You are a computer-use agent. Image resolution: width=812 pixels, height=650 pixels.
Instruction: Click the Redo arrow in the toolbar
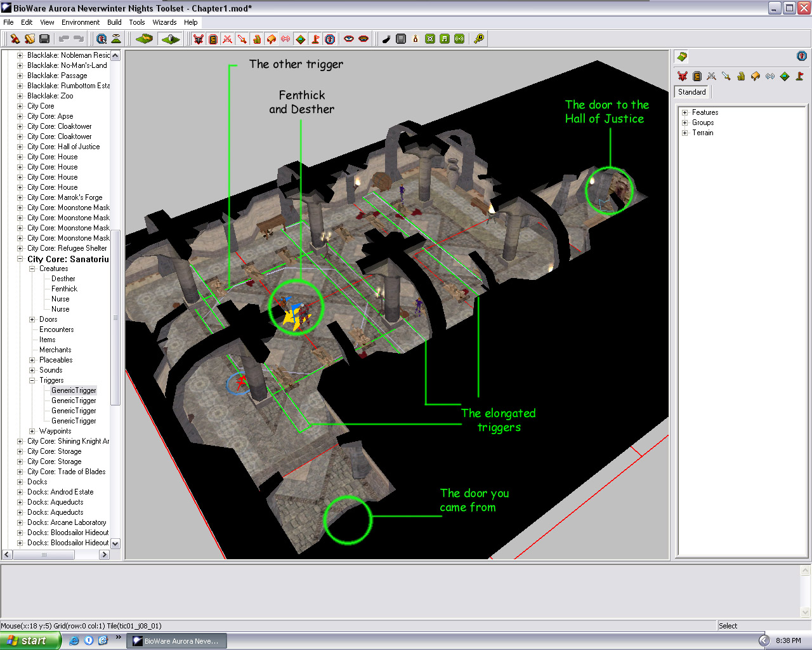click(x=79, y=39)
